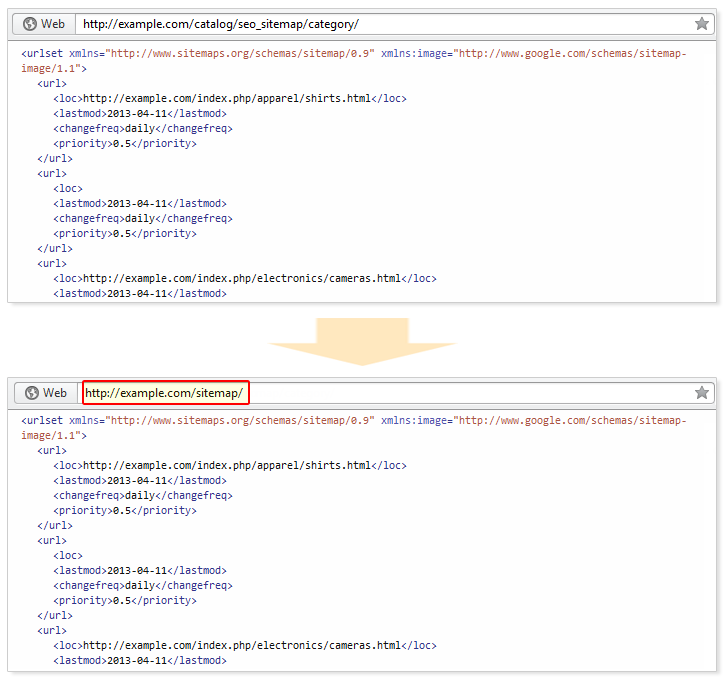The image size is (725, 680).
Task: Click the empty loc tag in the /sitemap/ page
Action: tap(68, 555)
